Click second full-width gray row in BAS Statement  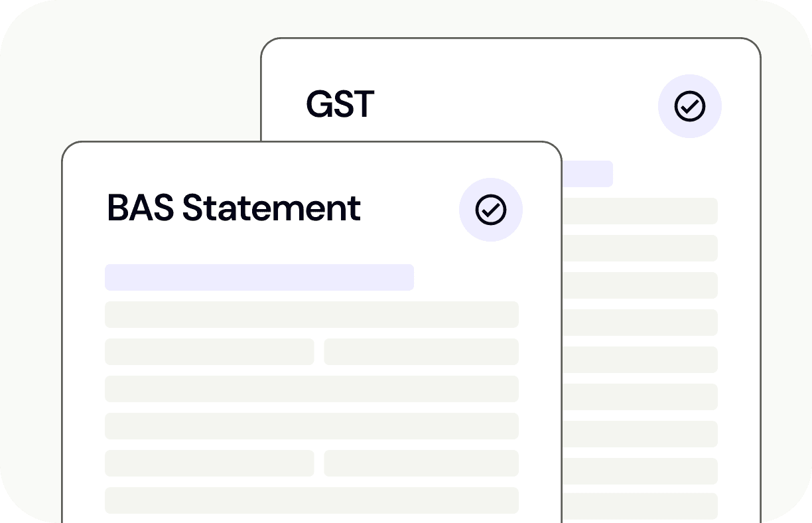point(311,389)
